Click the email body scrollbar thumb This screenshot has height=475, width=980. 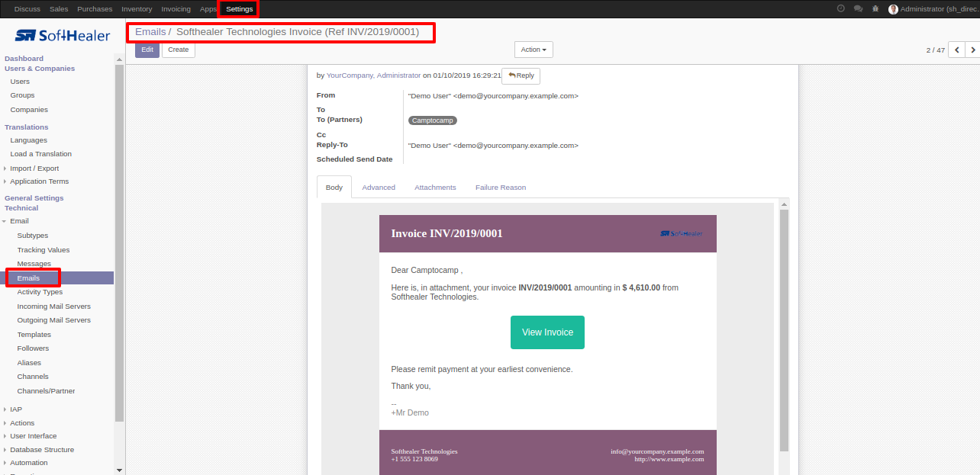(x=784, y=330)
